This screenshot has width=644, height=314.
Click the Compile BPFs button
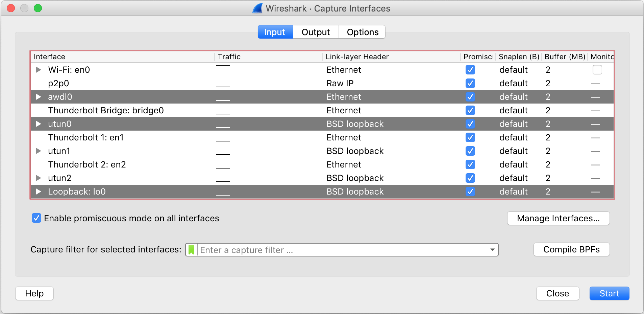pos(571,249)
